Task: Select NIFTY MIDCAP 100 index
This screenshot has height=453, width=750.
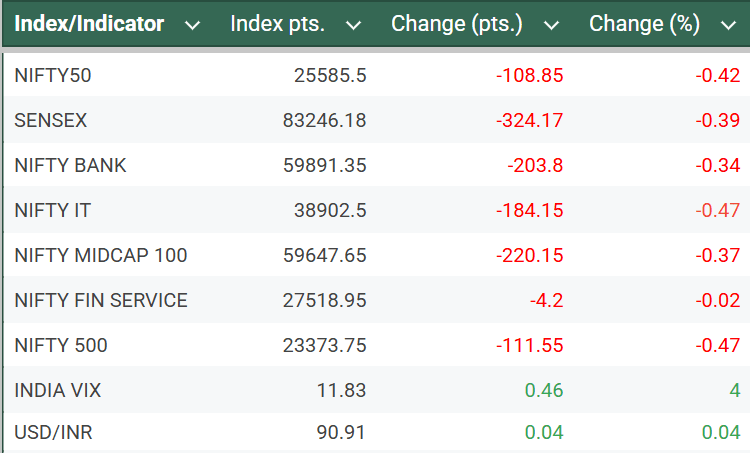Action: tap(101, 255)
